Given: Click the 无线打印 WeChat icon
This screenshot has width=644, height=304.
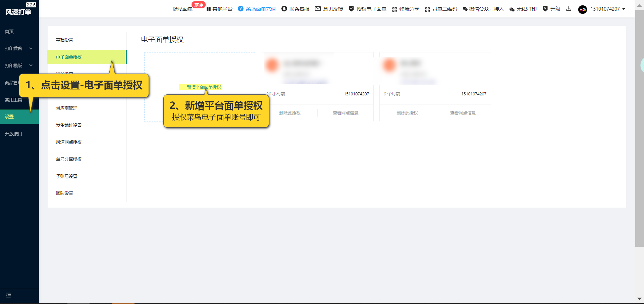Looking at the screenshot, I should pyautogui.click(x=512, y=9).
